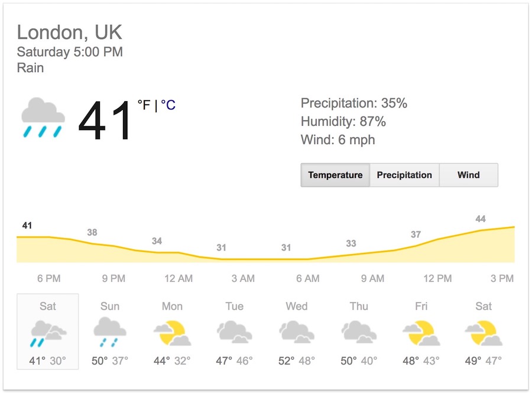Select last Saturday's partly sunny icon (49° 47°)
The height and width of the screenshot is (393, 532).
point(484,333)
